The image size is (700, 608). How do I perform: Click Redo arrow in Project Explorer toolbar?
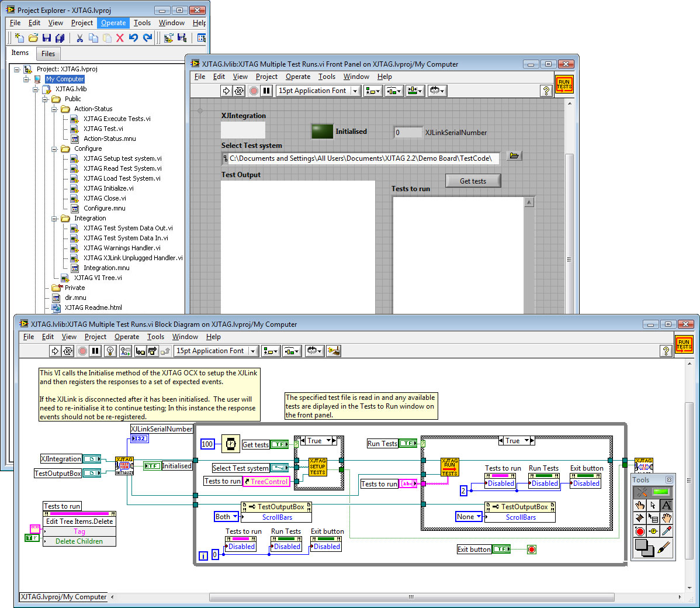tap(147, 38)
